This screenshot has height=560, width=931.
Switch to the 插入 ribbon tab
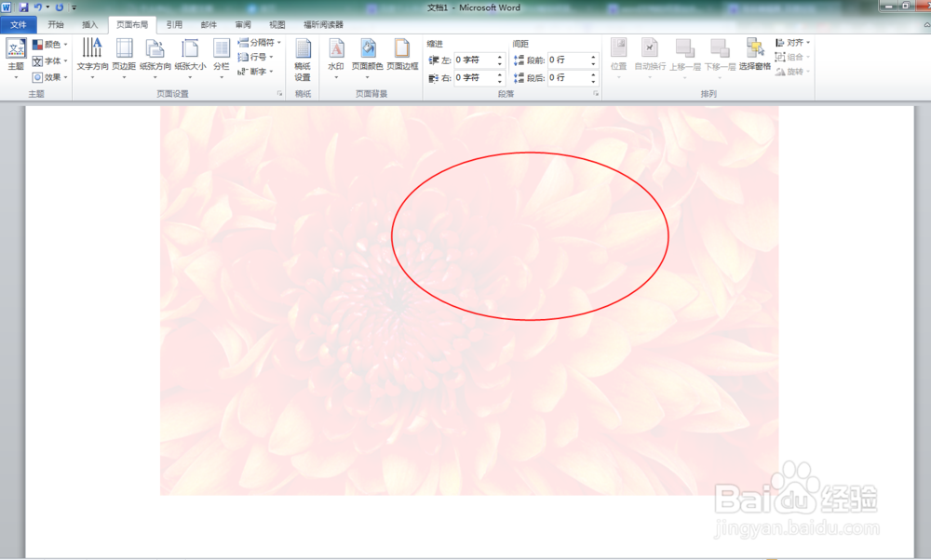[x=88, y=25]
